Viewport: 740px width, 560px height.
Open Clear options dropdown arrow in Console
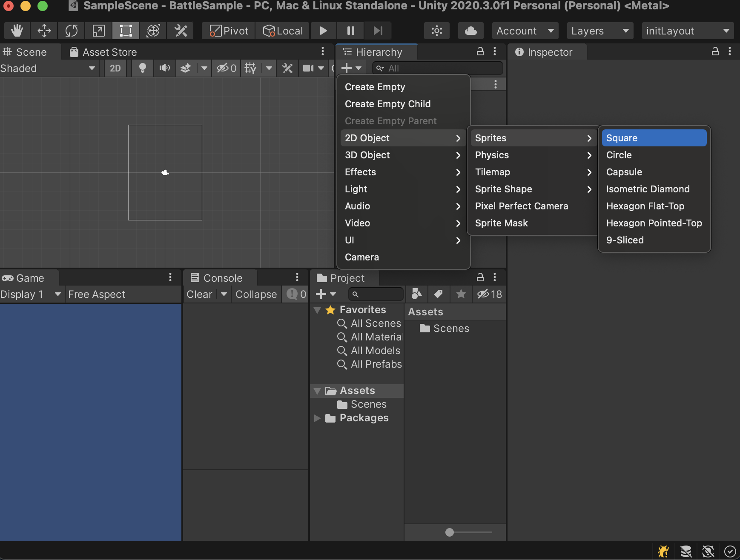(224, 294)
